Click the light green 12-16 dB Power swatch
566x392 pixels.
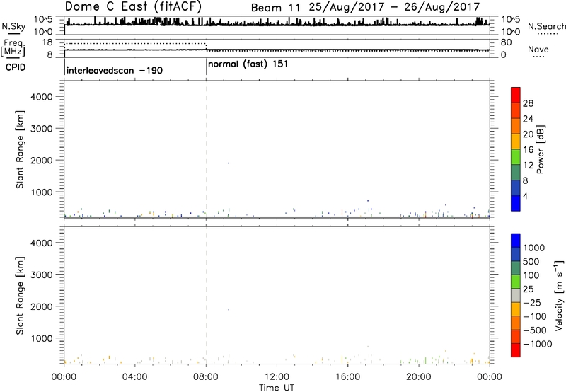(x=516, y=156)
